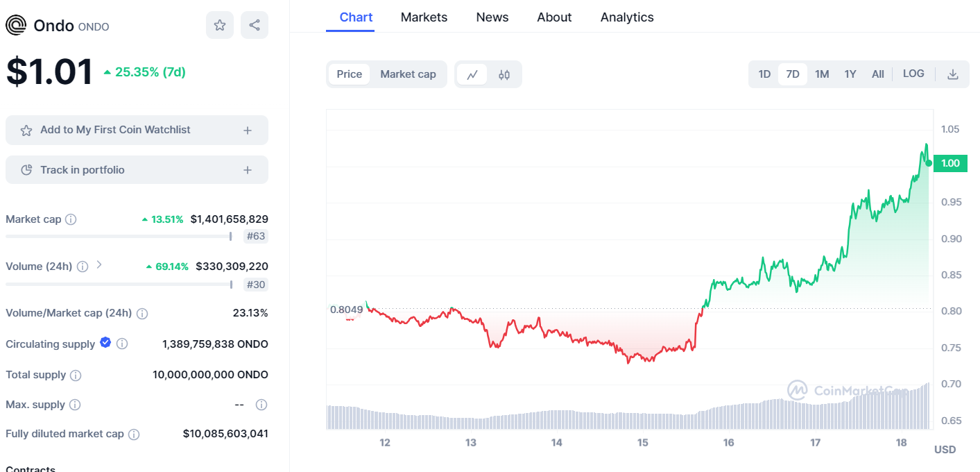The image size is (980, 472).
Task: Expand the Volume (24h) chevron
Action: [x=99, y=264]
